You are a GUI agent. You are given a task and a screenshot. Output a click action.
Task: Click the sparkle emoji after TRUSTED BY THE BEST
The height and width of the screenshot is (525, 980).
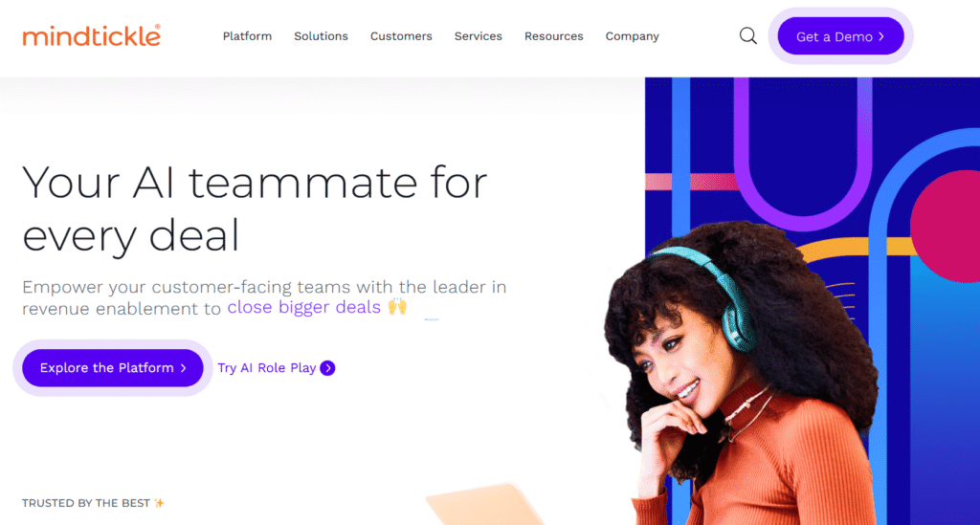(x=160, y=503)
